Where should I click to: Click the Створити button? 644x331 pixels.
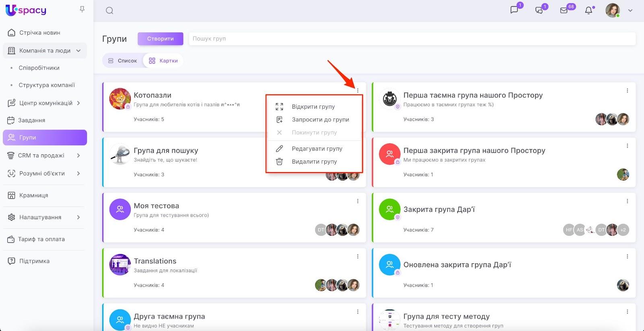coord(160,39)
